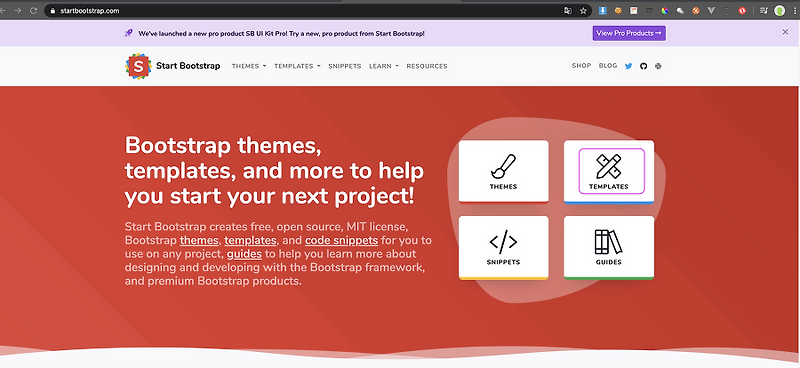This screenshot has width=800, height=368.
Task: Follow the 'code snippets' link in paragraph
Action: click(x=341, y=240)
